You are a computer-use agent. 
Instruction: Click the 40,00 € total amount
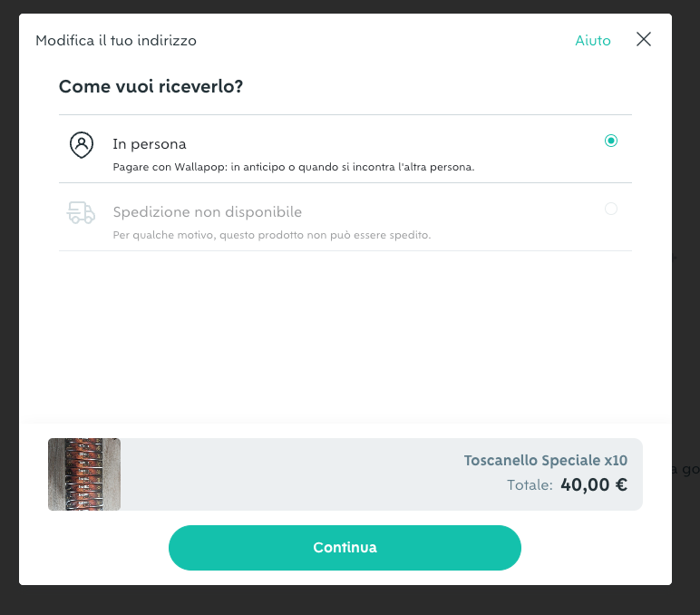coord(594,484)
